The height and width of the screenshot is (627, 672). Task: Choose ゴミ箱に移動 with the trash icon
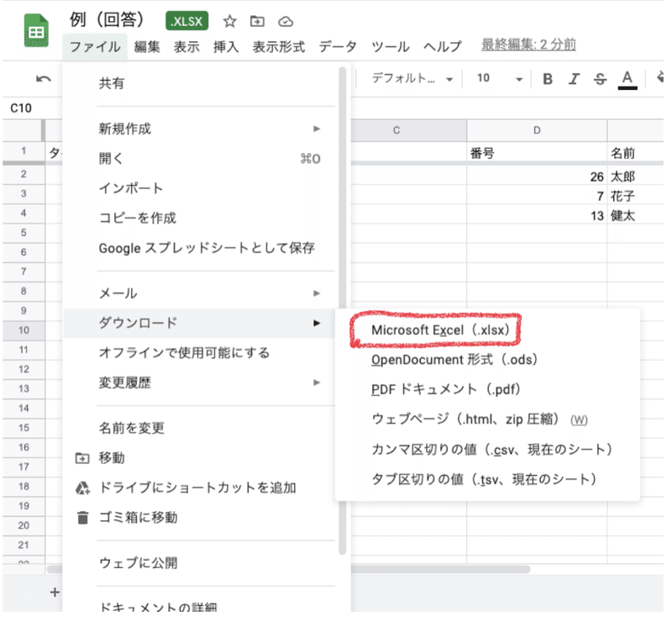(199, 518)
